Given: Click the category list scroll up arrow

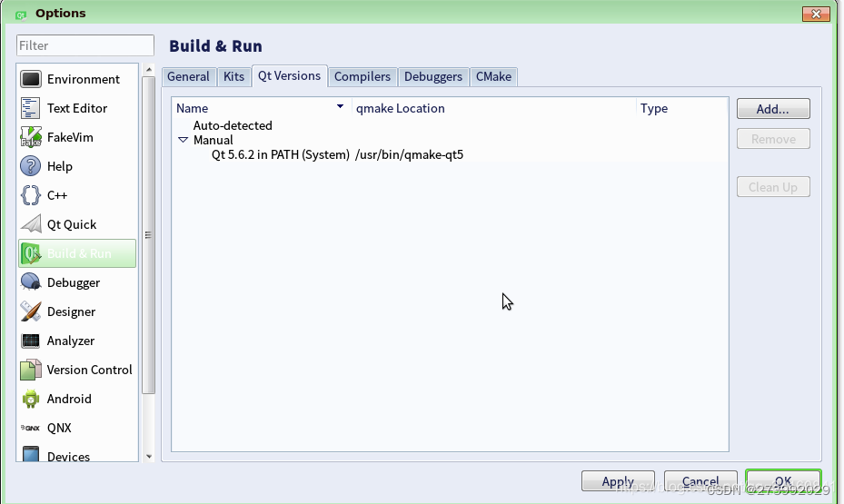Looking at the screenshot, I should pyautogui.click(x=149, y=70).
